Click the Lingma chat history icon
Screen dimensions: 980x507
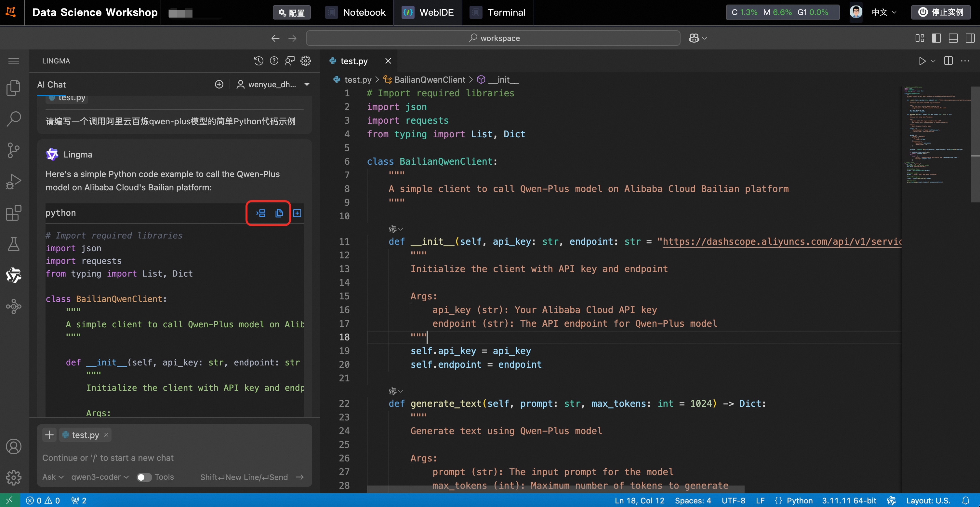pyautogui.click(x=258, y=61)
